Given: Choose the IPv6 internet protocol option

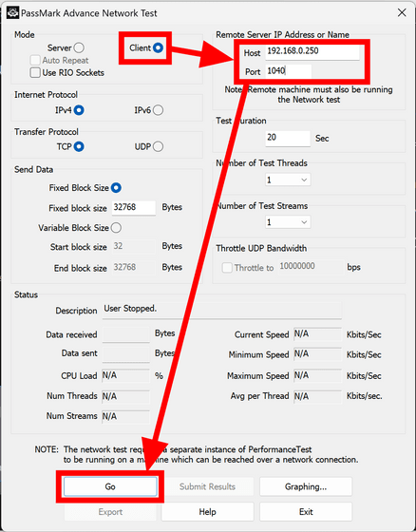Looking at the screenshot, I should 158,110.
